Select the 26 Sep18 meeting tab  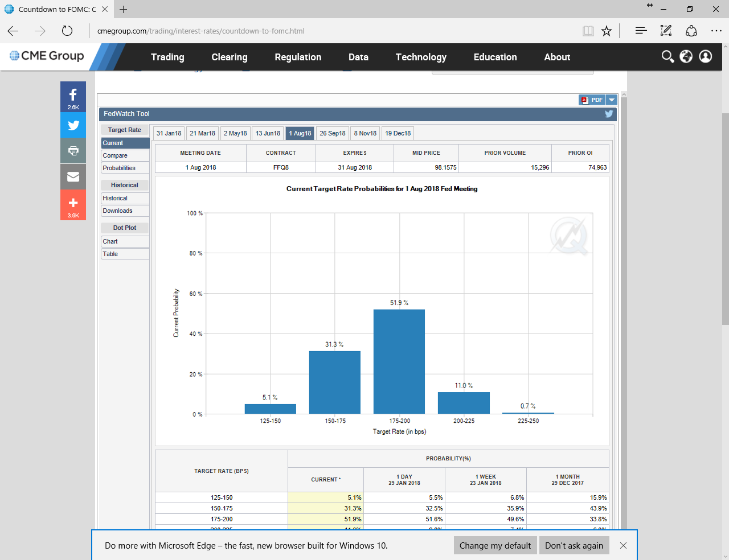click(333, 133)
